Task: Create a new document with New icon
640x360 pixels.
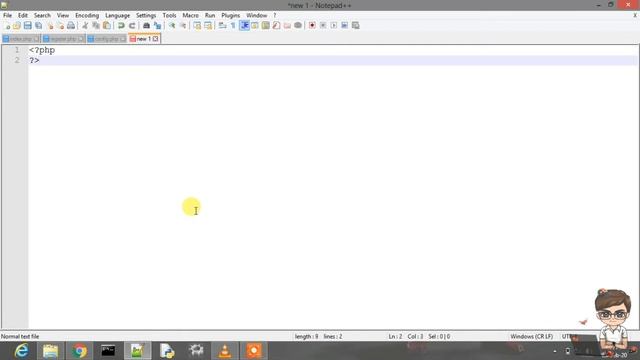Action: pos(7,25)
